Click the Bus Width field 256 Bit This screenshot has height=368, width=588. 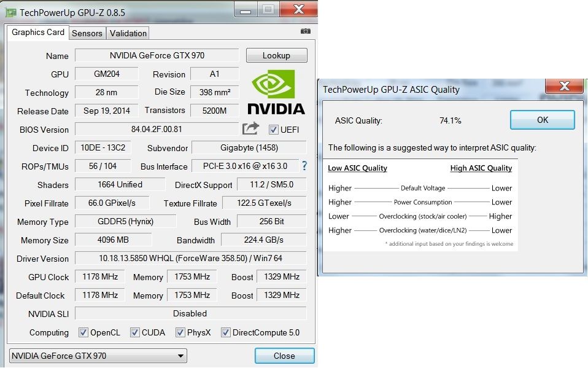click(x=272, y=221)
